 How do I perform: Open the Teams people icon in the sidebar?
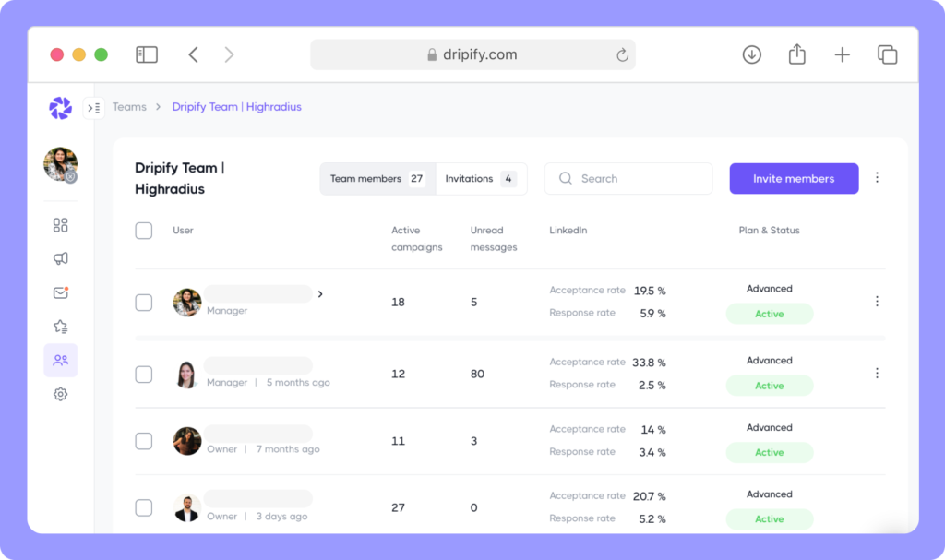coord(60,361)
